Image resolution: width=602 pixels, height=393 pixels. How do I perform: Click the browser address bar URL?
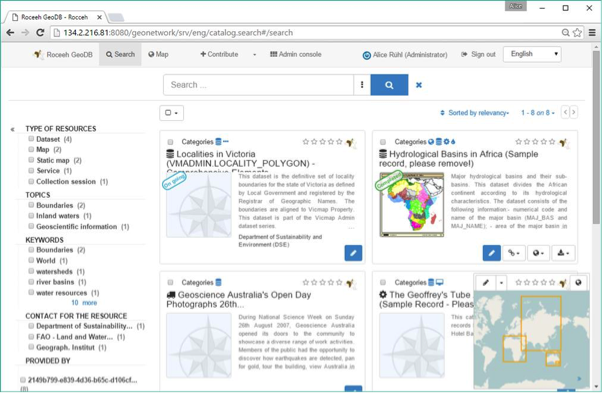(178, 33)
